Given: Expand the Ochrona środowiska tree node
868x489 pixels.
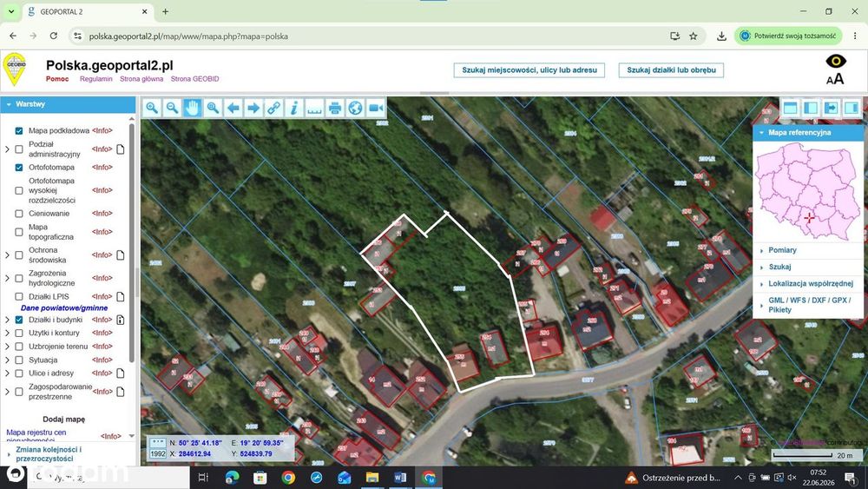Looking at the screenshot, I should [x=7, y=255].
